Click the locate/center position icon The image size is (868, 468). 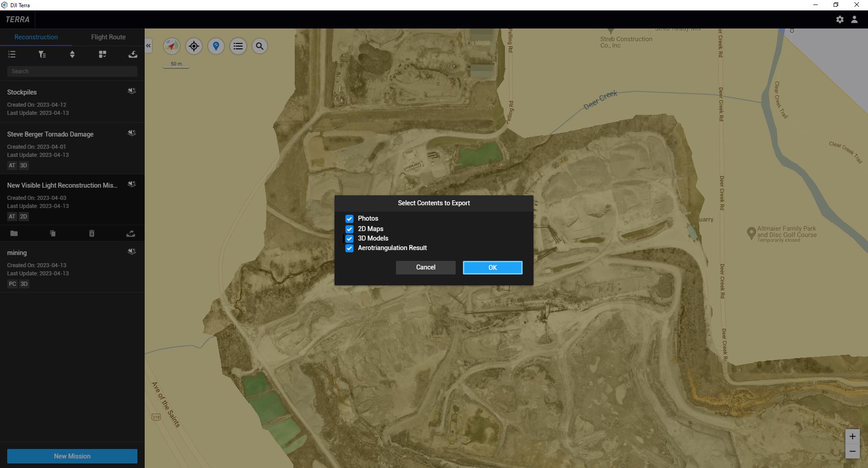(x=193, y=46)
